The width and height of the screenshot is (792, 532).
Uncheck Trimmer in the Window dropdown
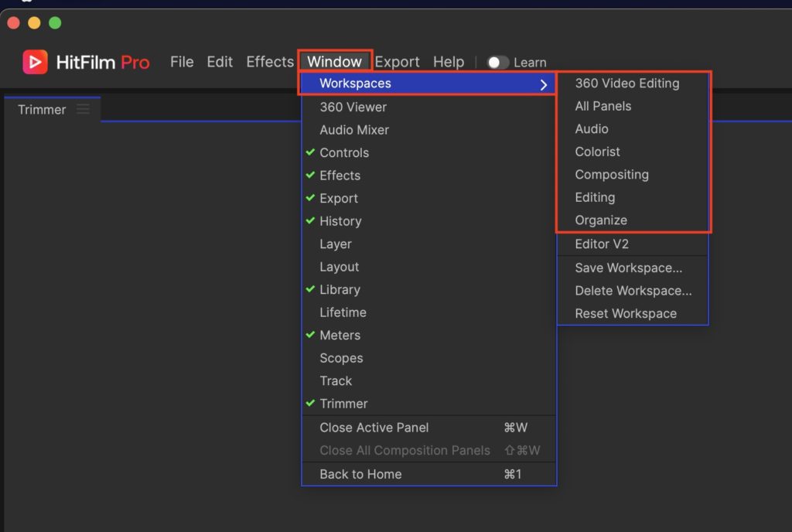(428, 404)
